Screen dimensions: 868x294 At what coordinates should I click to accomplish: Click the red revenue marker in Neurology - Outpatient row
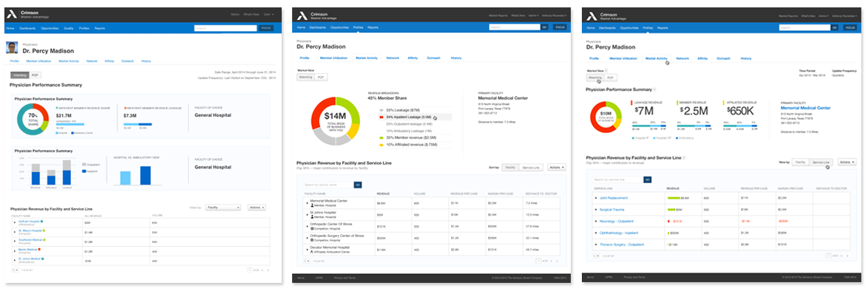[668, 221]
